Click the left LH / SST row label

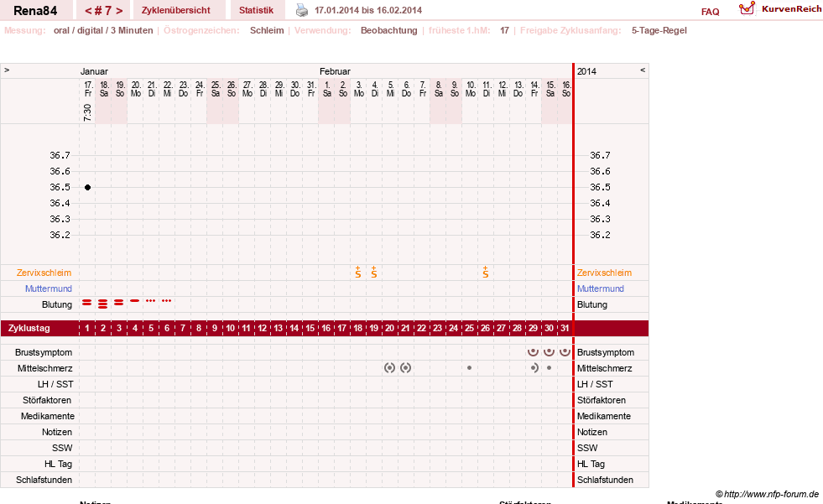(55, 384)
